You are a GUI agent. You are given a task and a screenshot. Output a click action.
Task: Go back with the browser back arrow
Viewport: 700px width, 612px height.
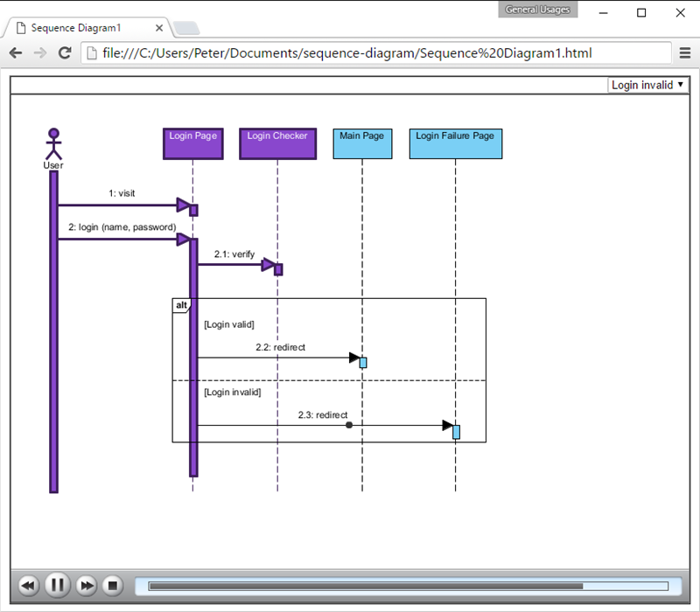(16, 53)
